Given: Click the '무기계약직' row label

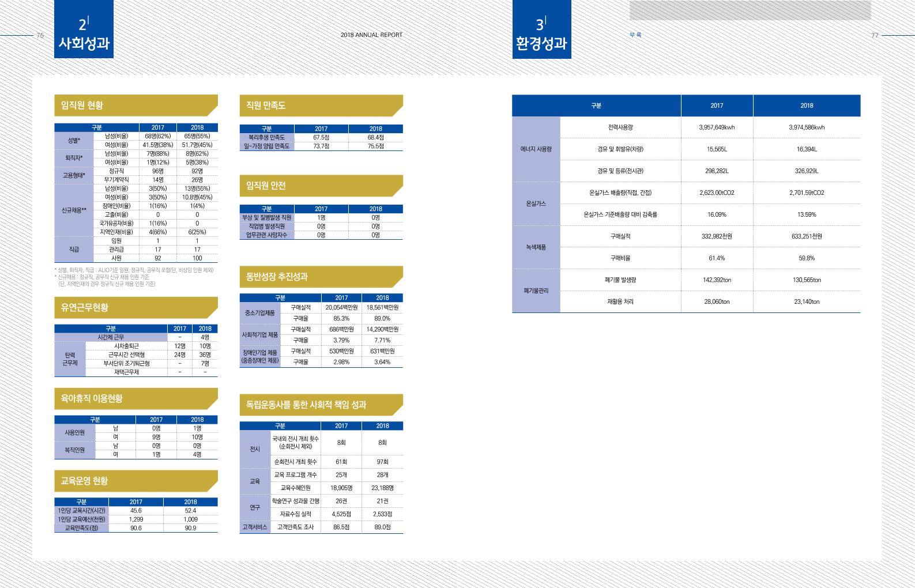Looking at the screenshot, I should coord(116,180).
